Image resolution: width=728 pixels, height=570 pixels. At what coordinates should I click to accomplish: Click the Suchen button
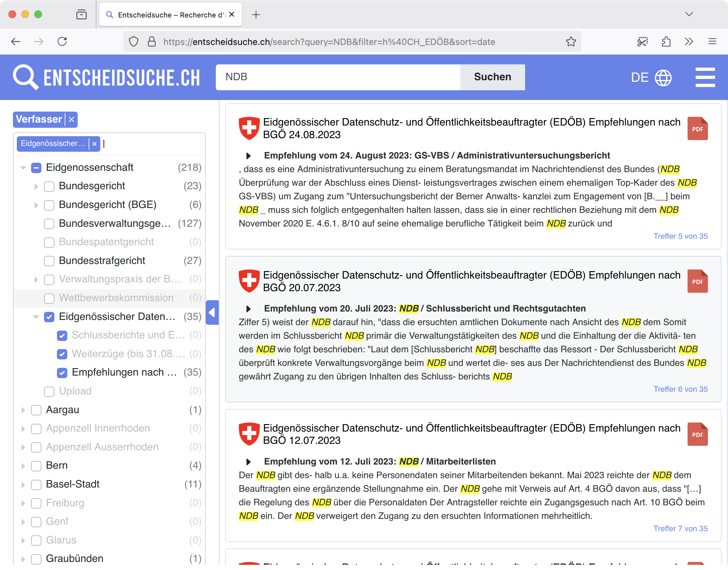click(492, 77)
